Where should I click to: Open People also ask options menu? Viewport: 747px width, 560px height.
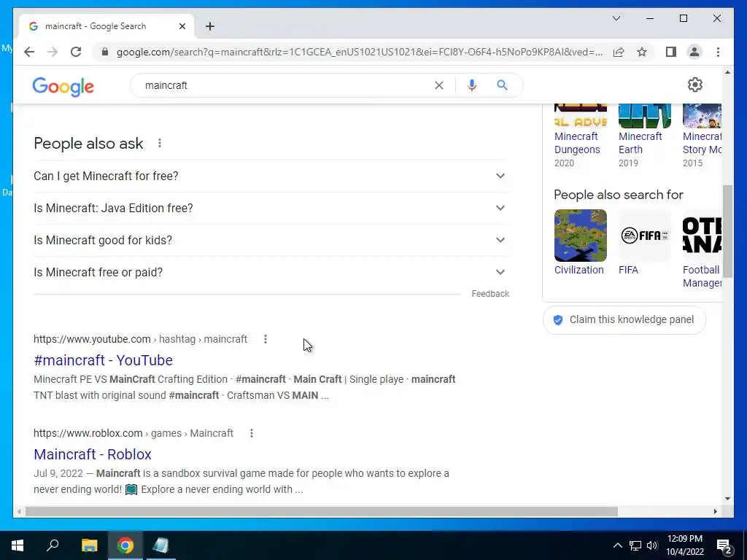160,143
